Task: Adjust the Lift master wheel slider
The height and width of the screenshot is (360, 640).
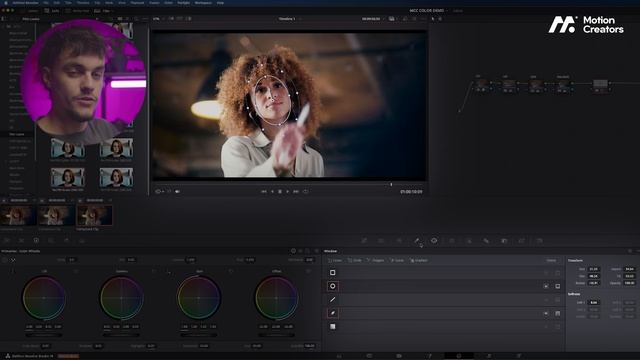Action: pyautogui.click(x=44, y=335)
